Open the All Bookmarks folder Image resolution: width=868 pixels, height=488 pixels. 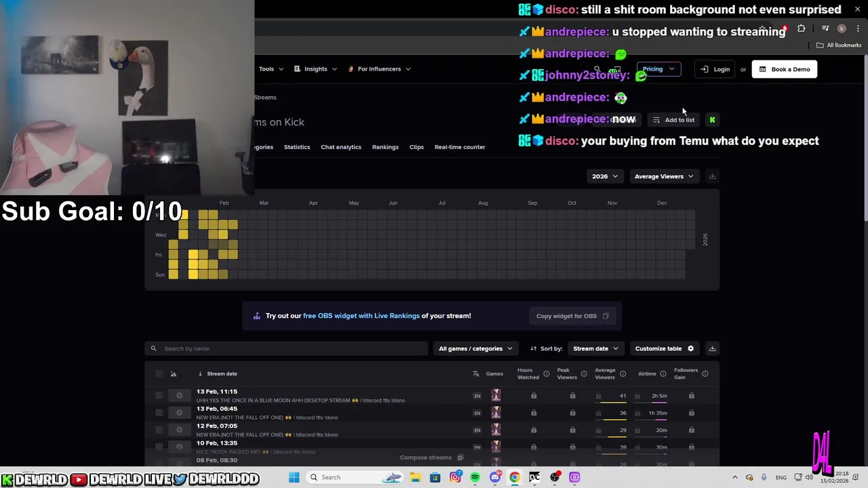pyautogui.click(x=839, y=45)
